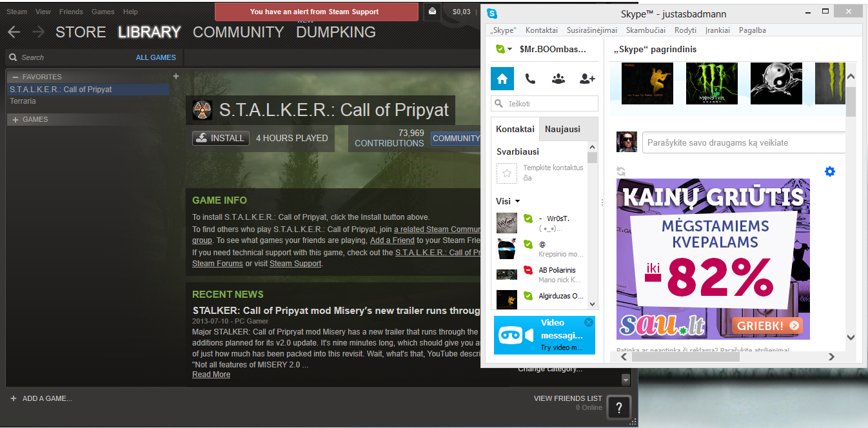Open View Friends List in Steam
This screenshot has height=428, width=868.
(x=568, y=398)
